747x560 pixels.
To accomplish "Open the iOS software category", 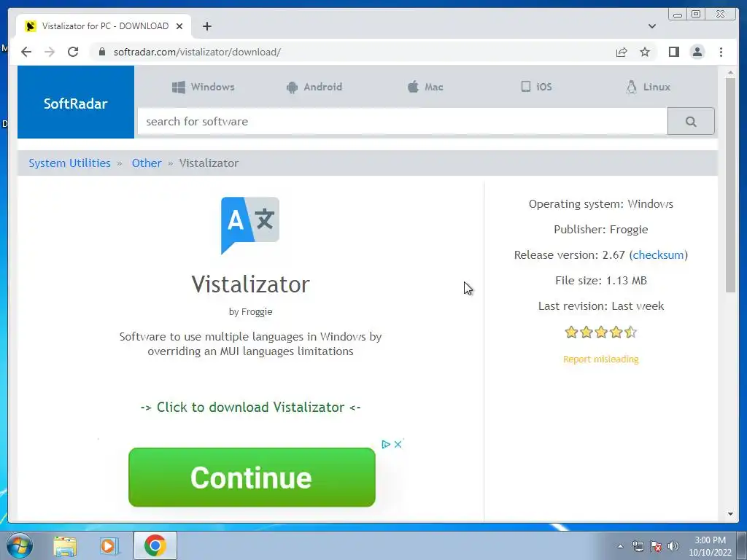I will click(x=536, y=87).
